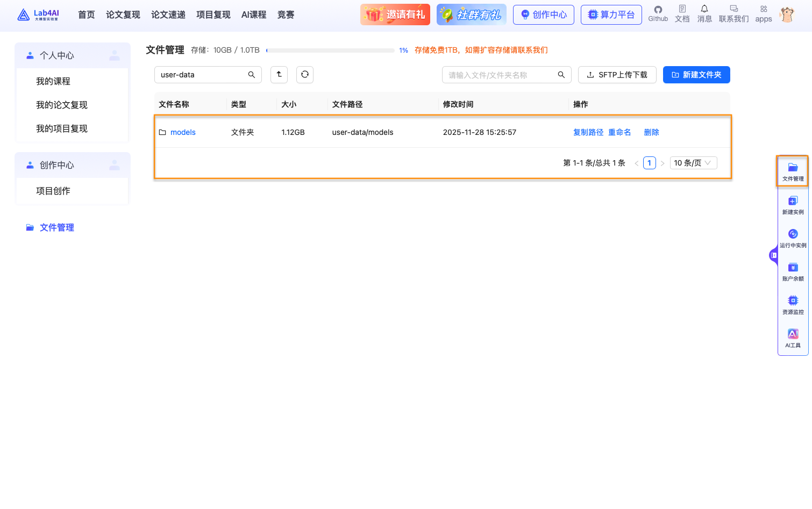The width and height of the screenshot is (812, 509).
Task: Click the previous page chevron
Action: (637, 162)
